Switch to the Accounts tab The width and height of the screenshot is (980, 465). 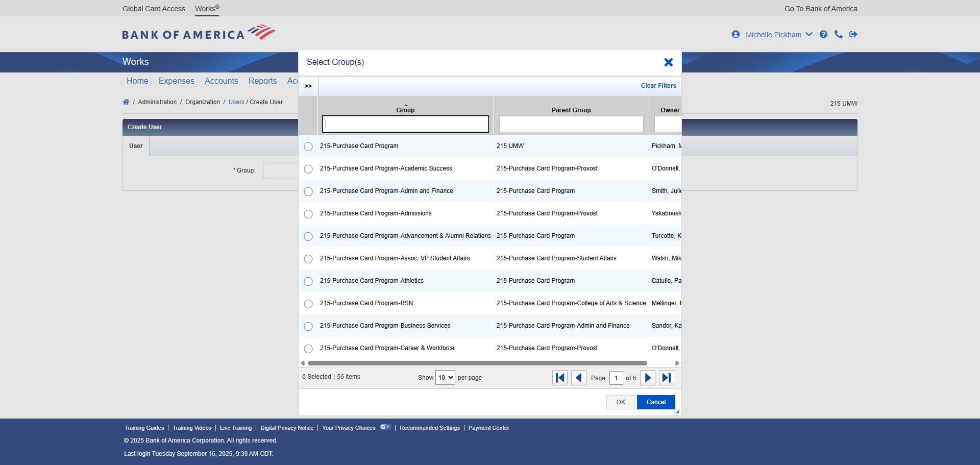click(221, 81)
